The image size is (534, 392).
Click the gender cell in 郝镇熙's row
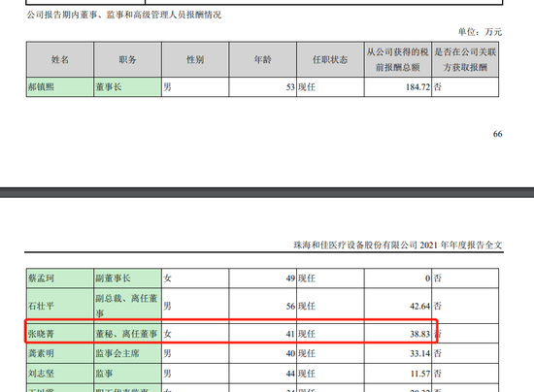[x=195, y=87]
